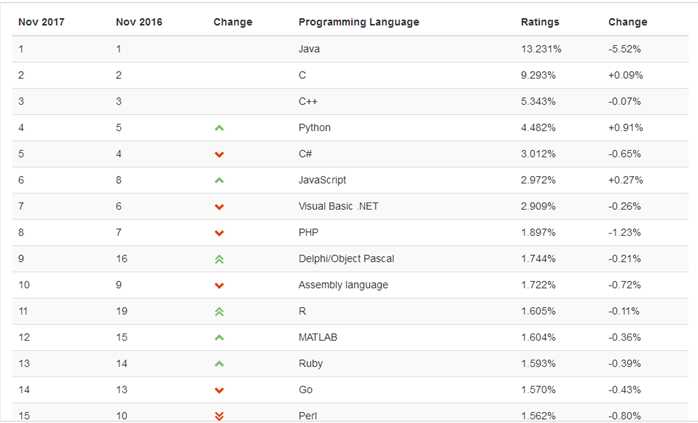This screenshot has width=698, height=423.
Task: Click the red down arrow in Go row
Action: tap(219, 391)
